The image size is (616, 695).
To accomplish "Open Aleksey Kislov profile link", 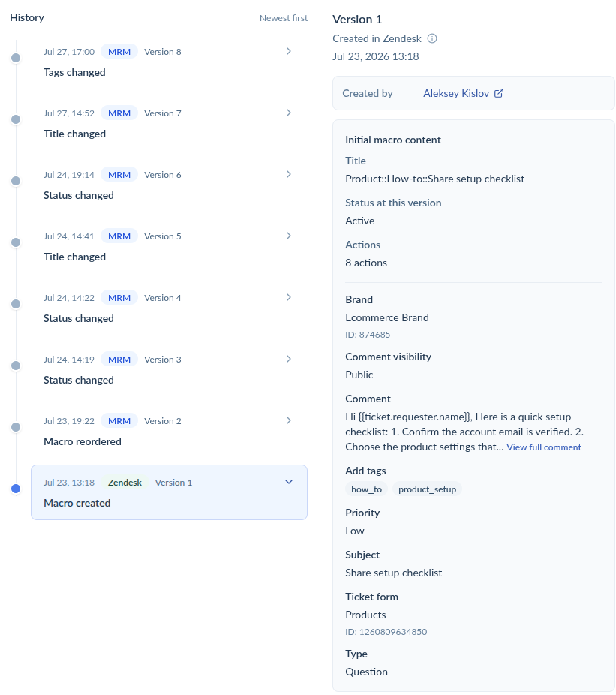I will [456, 94].
